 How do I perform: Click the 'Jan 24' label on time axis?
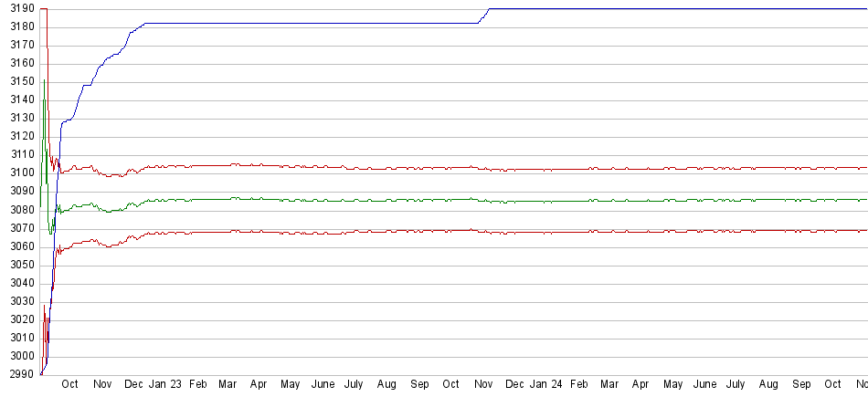[x=546, y=384]
